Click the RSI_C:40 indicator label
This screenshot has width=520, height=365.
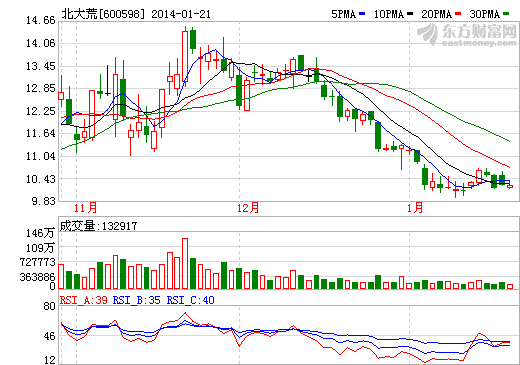(x=191, y=300)
